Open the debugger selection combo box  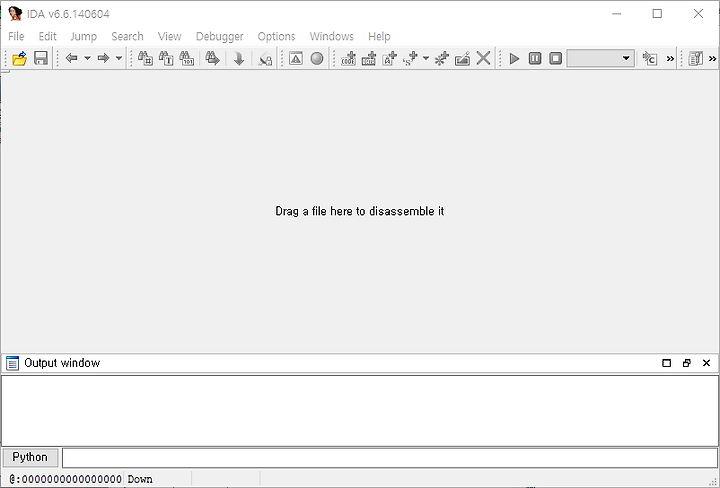point(601,58)
